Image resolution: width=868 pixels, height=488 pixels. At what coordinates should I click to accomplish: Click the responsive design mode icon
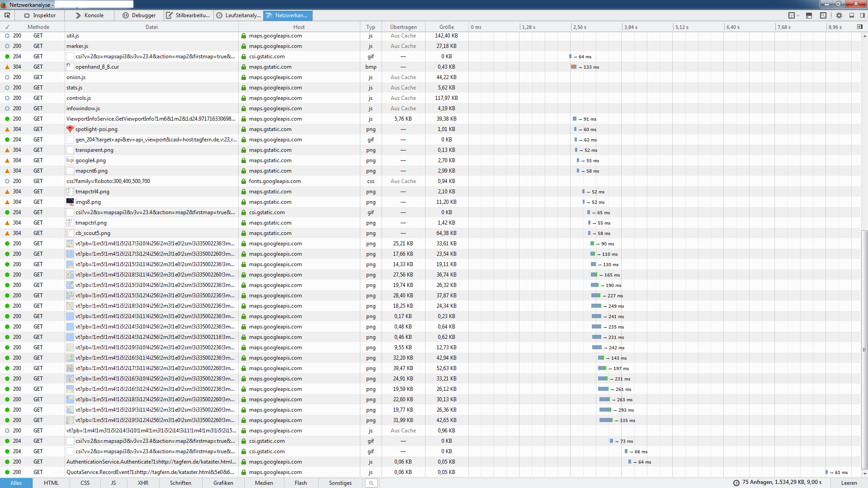[823, 15]
